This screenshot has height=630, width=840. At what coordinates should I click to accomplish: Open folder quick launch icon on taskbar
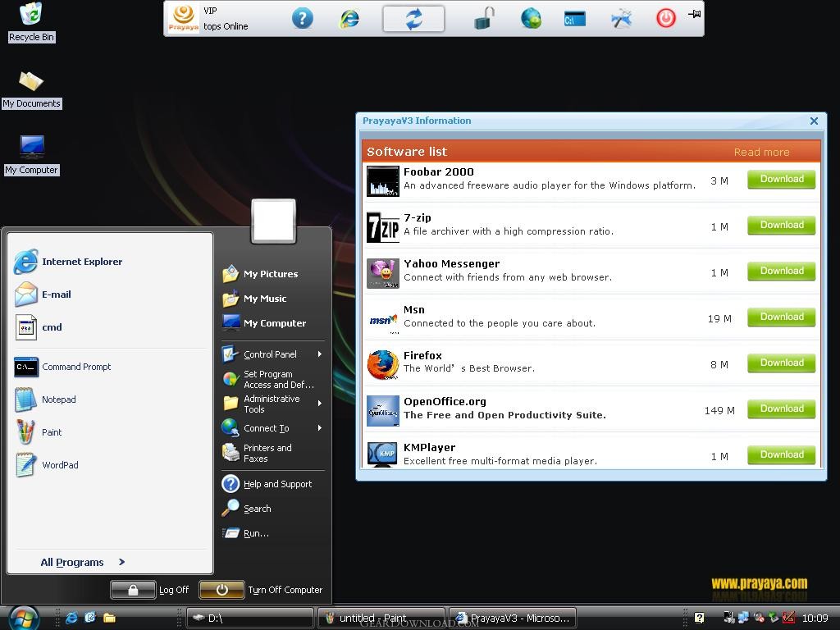tap(109, 618)
